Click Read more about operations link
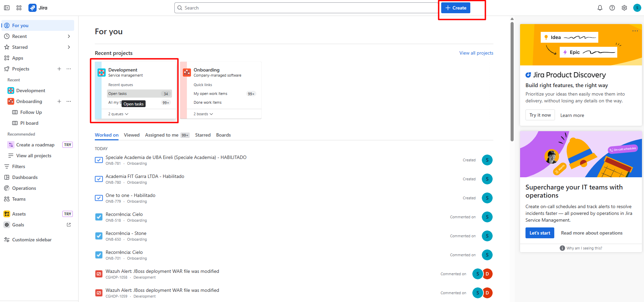The height and width of the screenshot is (302, 644). [592, 233]
